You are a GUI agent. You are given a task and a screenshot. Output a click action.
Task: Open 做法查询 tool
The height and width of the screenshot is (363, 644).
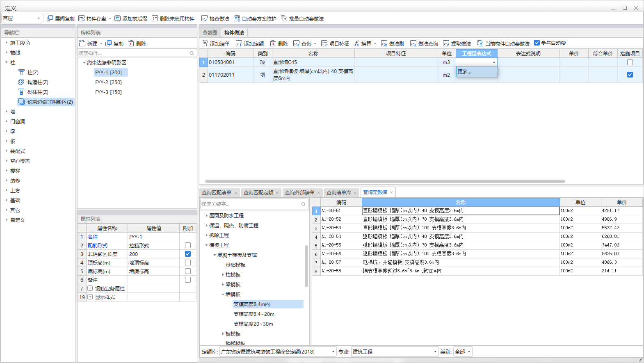coord(424,43)
